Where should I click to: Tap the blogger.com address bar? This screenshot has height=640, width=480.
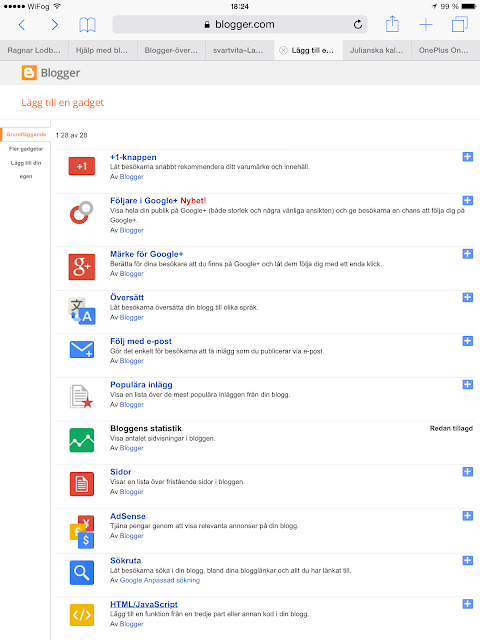(x=240, y=24)
